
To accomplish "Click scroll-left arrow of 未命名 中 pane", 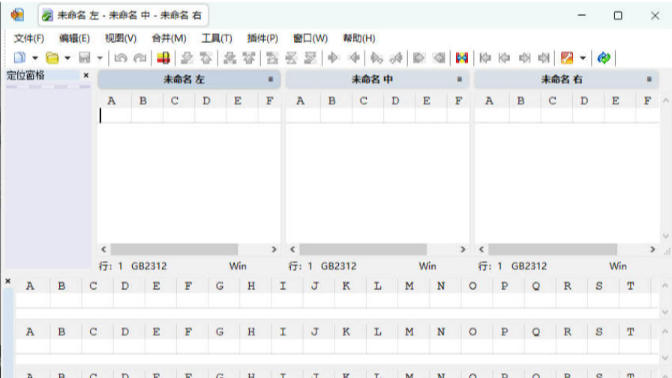I will coord(293,249).
